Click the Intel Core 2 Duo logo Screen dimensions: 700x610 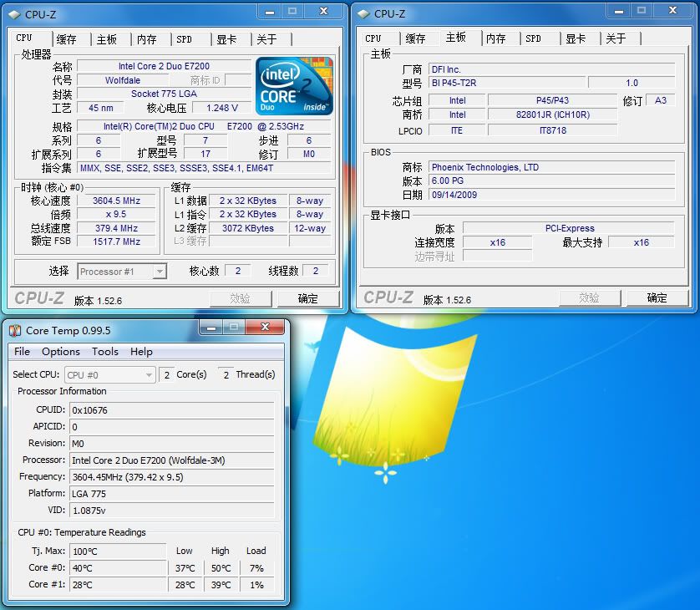point(294,86)
